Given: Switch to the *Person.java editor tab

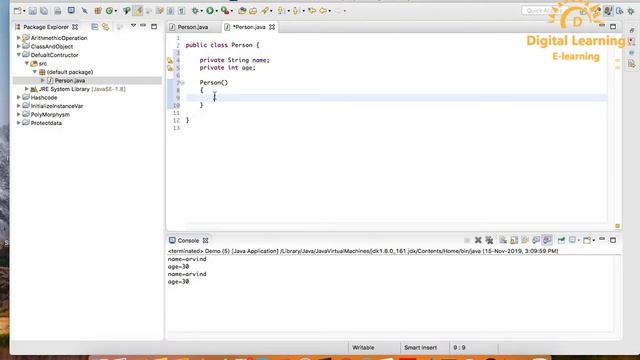Looking at the screenshot, I should click(249, 27).
